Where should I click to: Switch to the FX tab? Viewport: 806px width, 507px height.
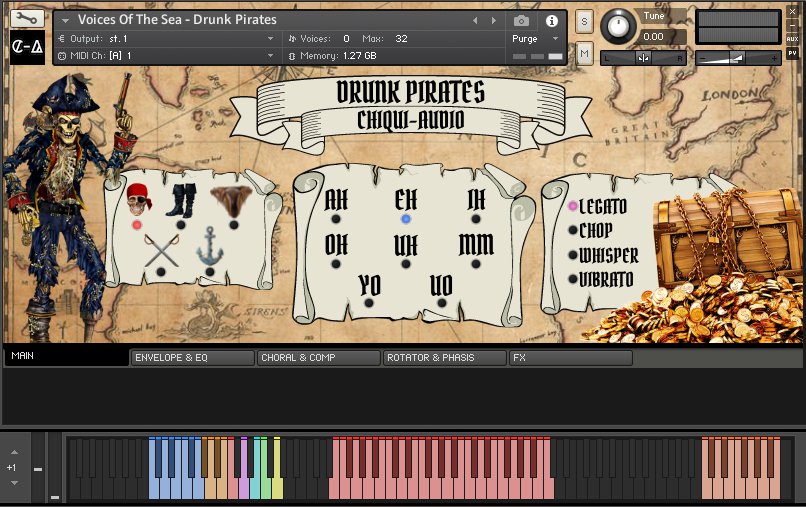tap(570, 358)
